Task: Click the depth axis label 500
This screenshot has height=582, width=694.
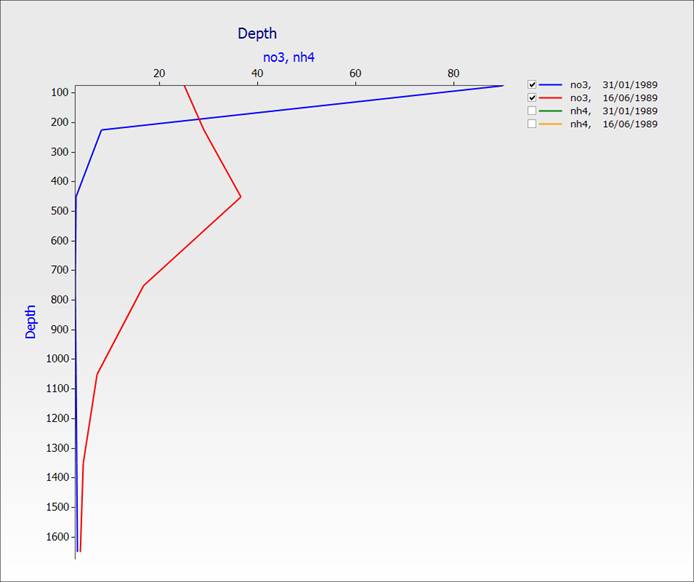Action: tap(60, 211)
